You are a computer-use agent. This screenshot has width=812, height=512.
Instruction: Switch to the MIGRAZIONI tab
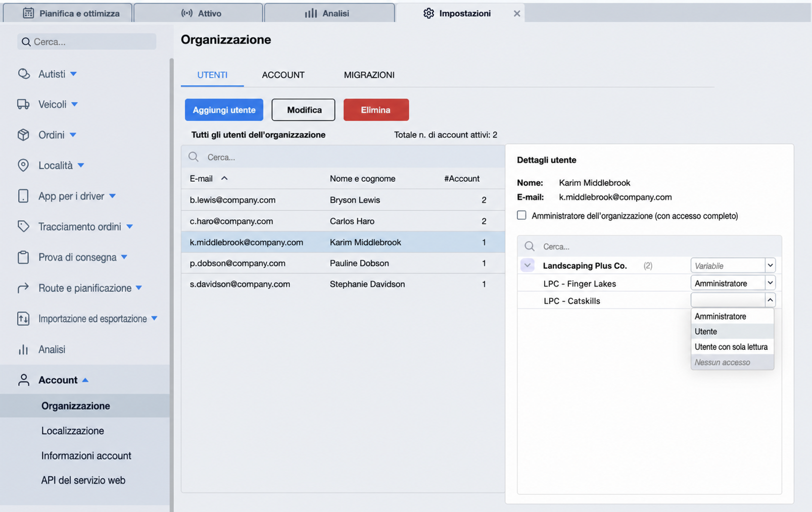pyautogui.click(x=369, y=75)
